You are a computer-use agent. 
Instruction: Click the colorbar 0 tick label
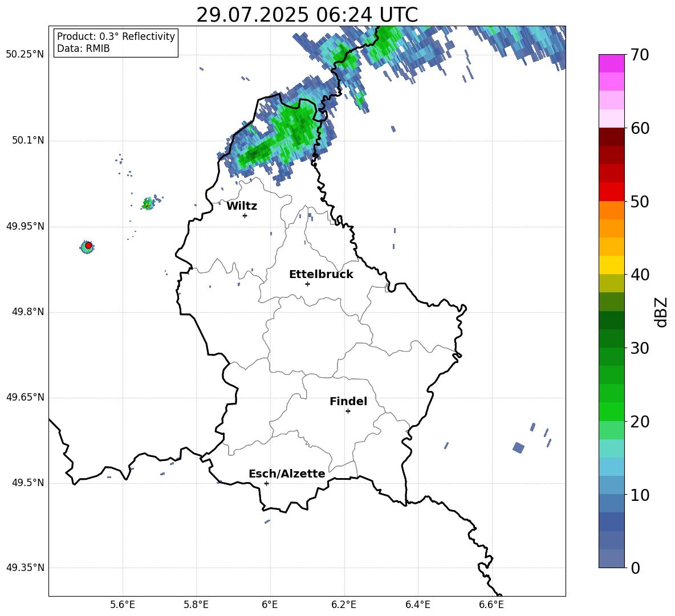tap(635, 568)
